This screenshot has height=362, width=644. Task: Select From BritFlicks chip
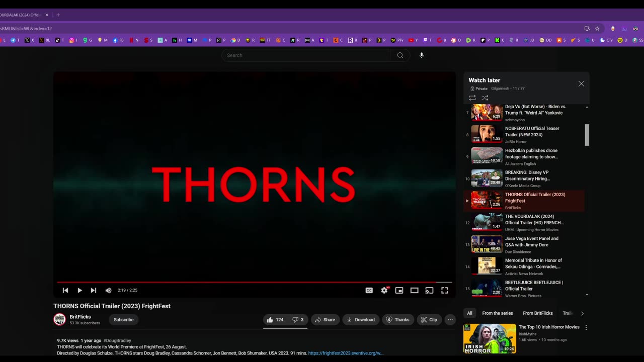click(538, 313)
